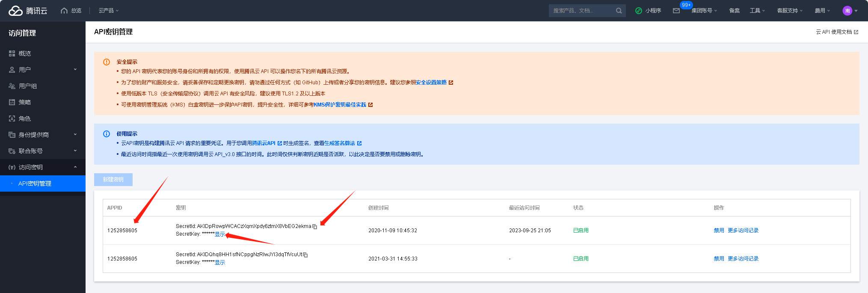868x293 pixels.
Task: Click external-link icon beside 云API使用文档
Action: coord(856,32)
